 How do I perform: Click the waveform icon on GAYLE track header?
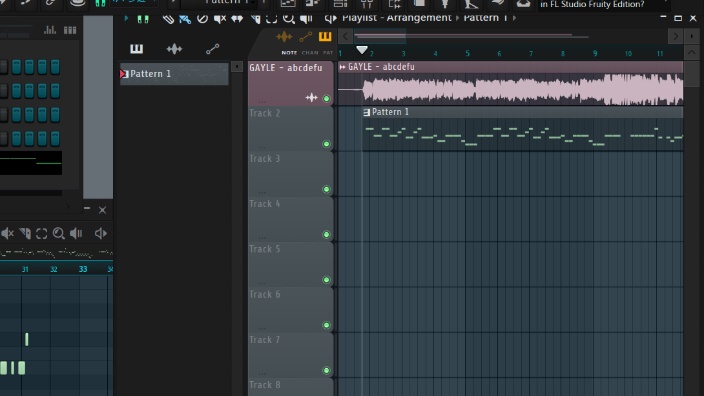coord(312,97)
